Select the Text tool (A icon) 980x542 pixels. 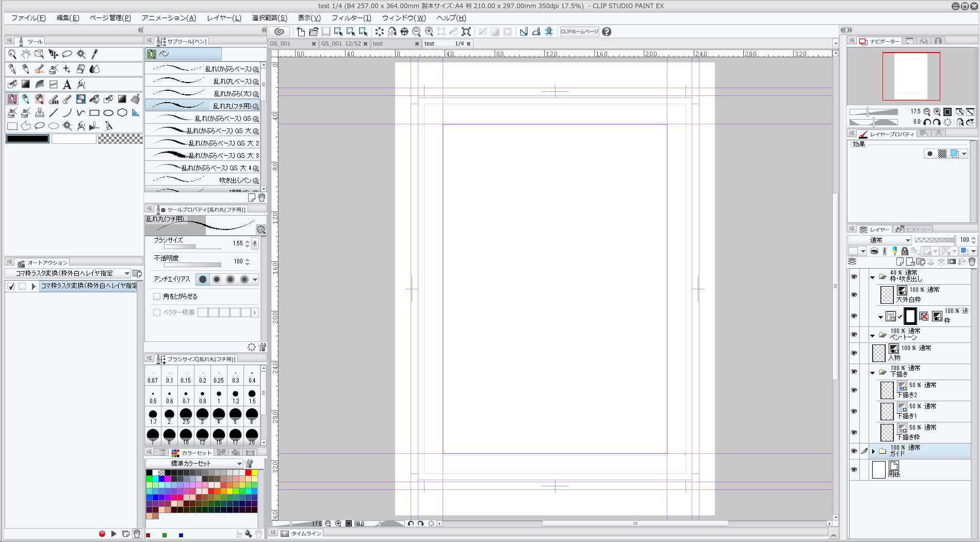tap(67, 85)
